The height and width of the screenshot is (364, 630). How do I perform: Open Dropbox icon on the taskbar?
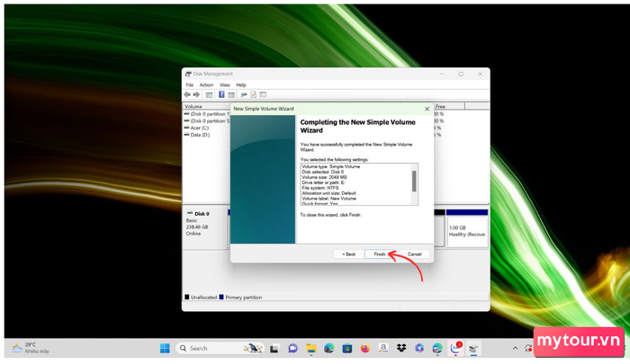click(400, 348)
